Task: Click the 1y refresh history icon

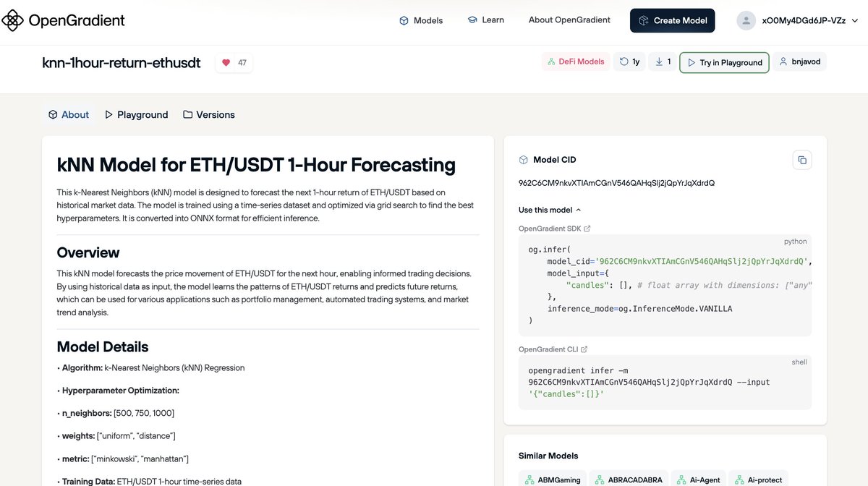Action: coord(622,61)
